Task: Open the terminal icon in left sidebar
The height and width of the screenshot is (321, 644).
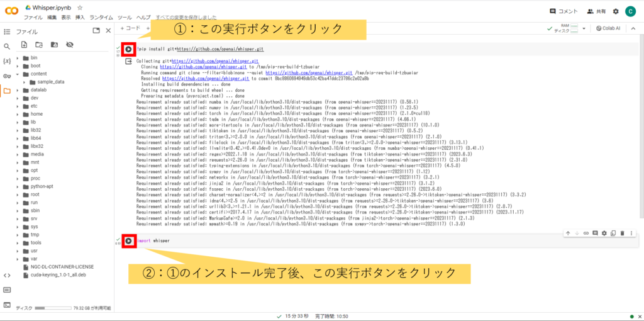Action: (7, 305)
